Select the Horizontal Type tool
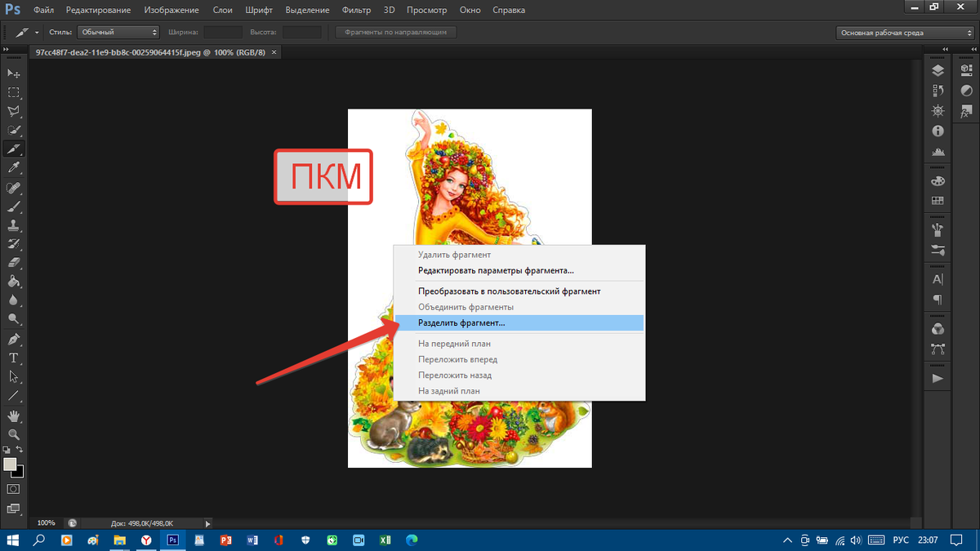Image resolution: width=980 pixels, height=551 pixels. [14, 358]
